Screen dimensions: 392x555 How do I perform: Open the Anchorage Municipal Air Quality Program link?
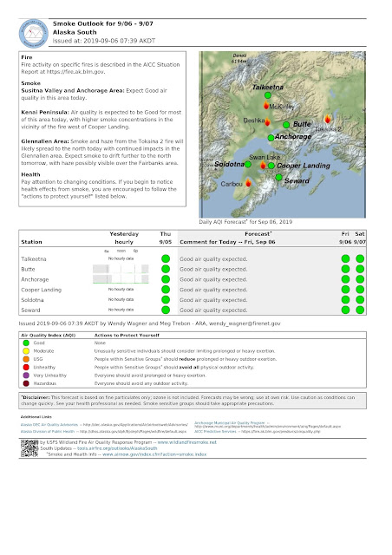pos(230,423)
